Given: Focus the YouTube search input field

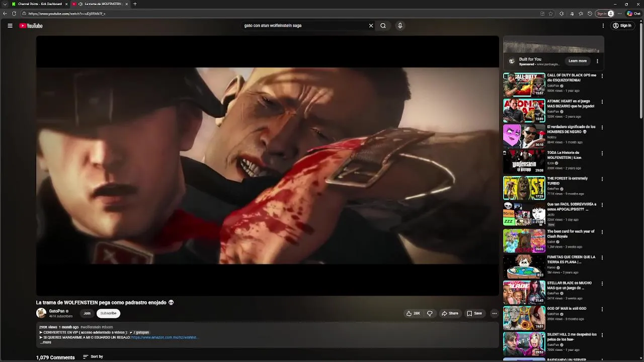Looking at the screenshot, I should (304, 26).
